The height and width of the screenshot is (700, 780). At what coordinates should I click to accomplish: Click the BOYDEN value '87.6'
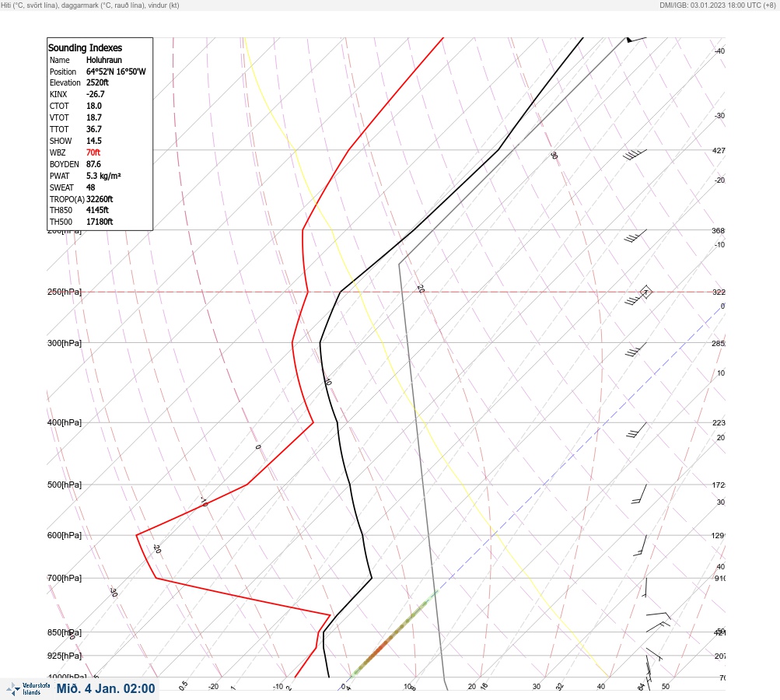tap(93, 164)
